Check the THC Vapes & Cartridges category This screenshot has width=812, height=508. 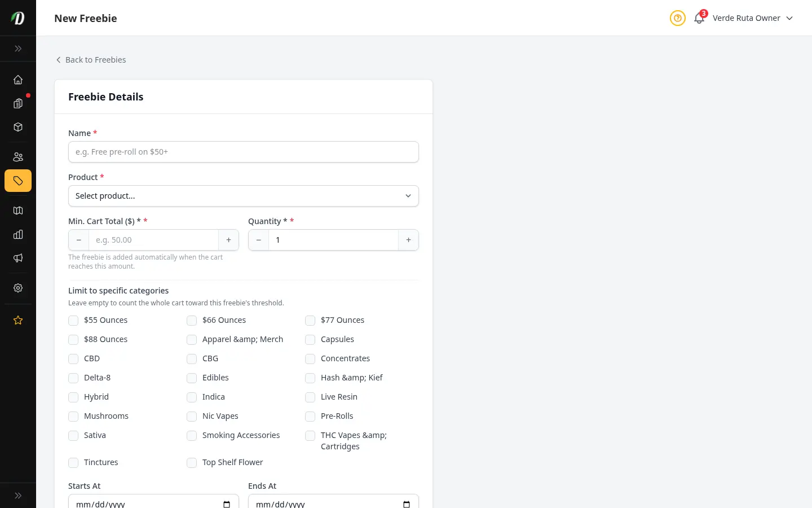click(x=310, y=436)
